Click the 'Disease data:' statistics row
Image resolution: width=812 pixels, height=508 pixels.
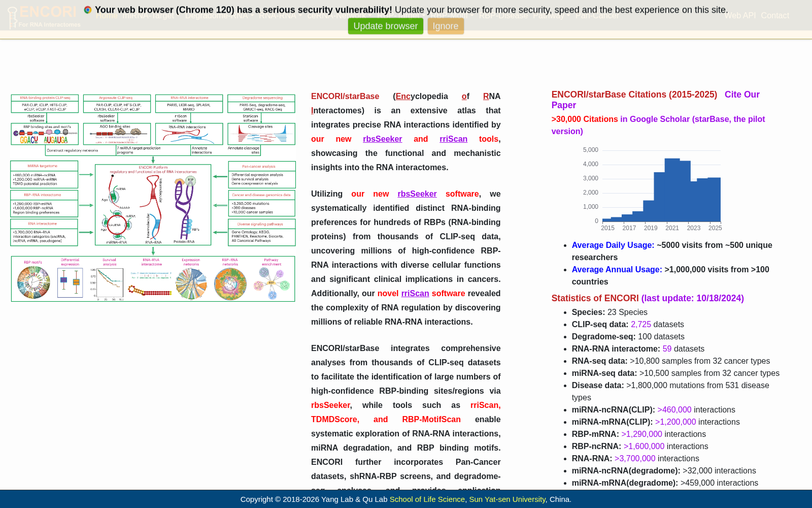tap(670, 391)
